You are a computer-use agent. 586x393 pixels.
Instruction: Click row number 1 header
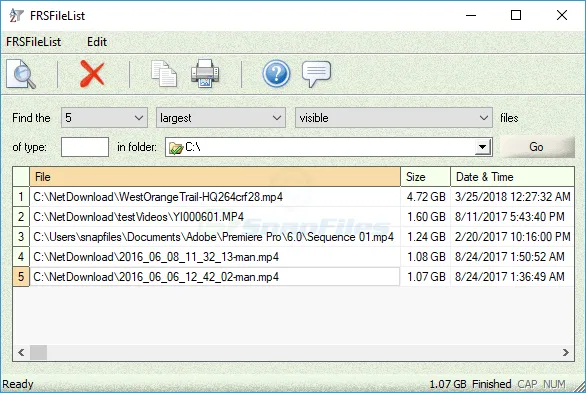pyautogui.click(x=21, y=197)
